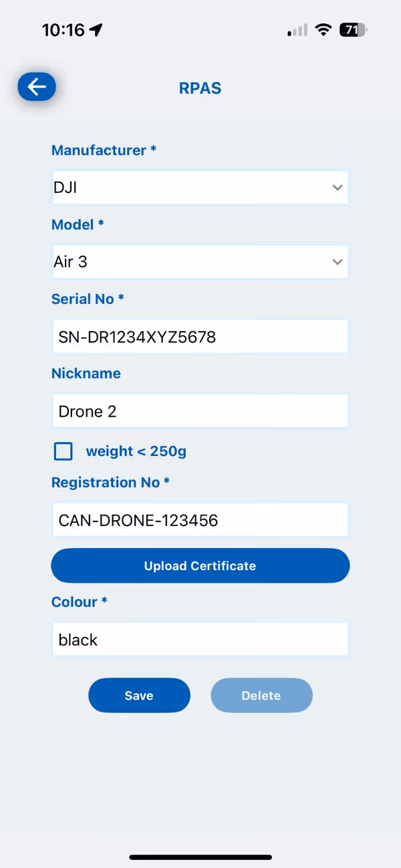This screenshot has width=401, height=868.
Task: Tap the battery indicator showing 71
Action: pos(353,29)
